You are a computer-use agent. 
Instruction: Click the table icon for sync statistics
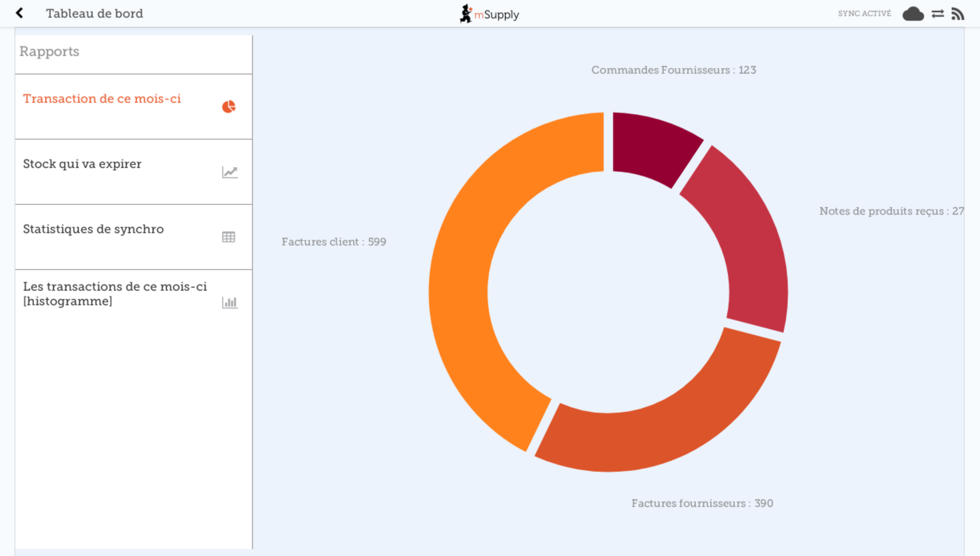tap(229, 237)
